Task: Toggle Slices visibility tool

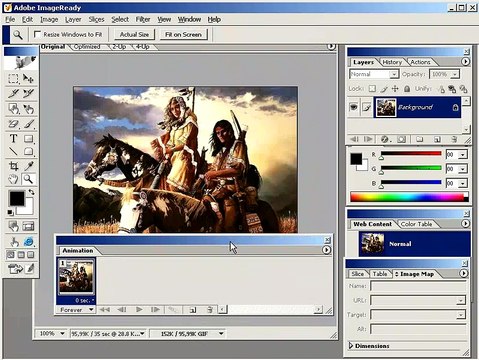Action: click(28, 226)
